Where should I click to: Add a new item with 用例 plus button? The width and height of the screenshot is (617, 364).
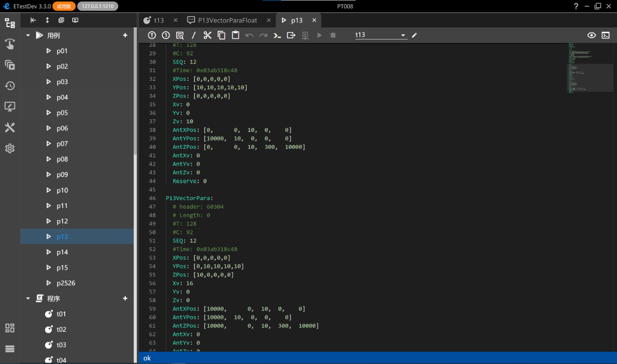[x=125, y=35]
